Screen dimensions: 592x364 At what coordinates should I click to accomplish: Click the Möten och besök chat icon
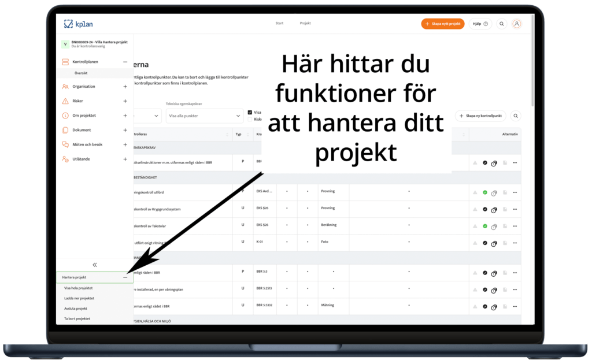point(65,144)
